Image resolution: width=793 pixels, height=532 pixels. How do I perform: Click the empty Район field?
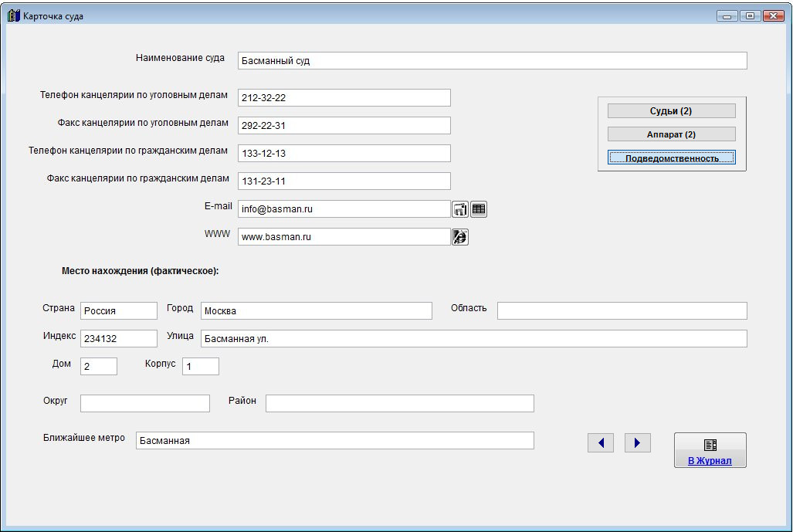pyautogui.click(x=399, y=403)
